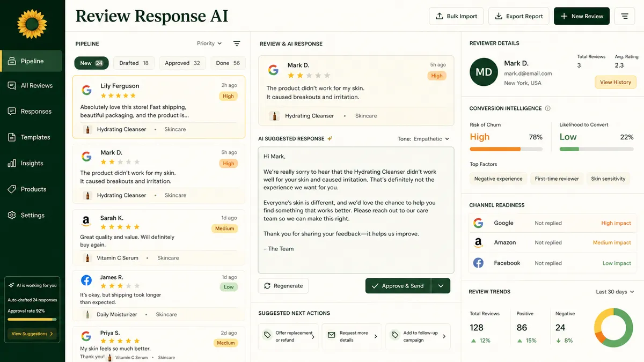Click the Bulk Import button
Viewport: 644px width, 362px height.
[x=456, y=16]
